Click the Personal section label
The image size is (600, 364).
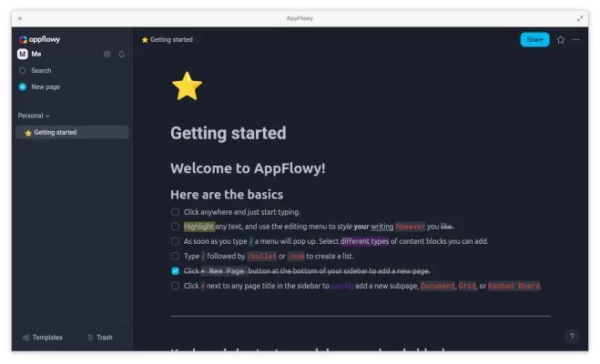point(30,116)
